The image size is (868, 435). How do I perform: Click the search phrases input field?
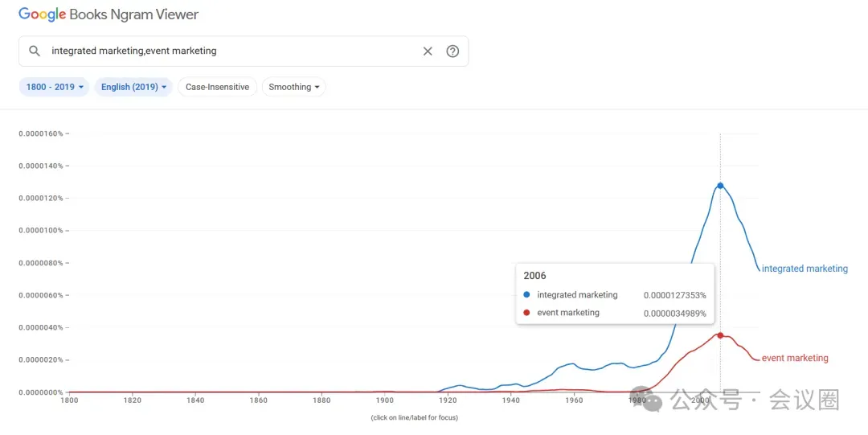[233, 51]
